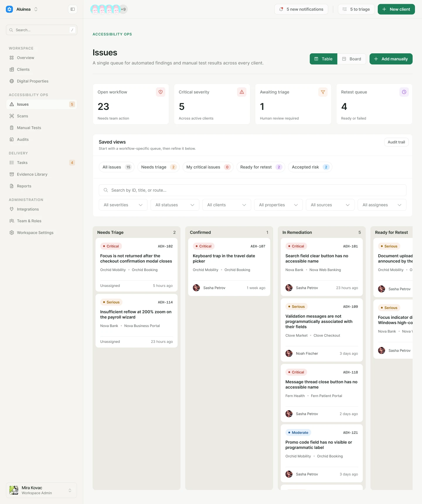Click the Scans icon in sidebar
Screen dimensions: 422x504
pos(12,116)
